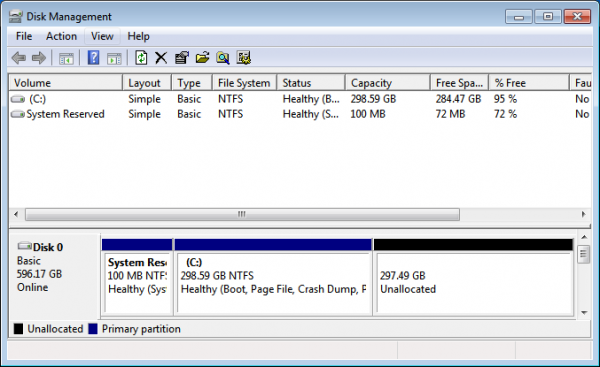Sort by the Status column header
Viewport: 600px width, 367px height.
[x=311, y=83]
